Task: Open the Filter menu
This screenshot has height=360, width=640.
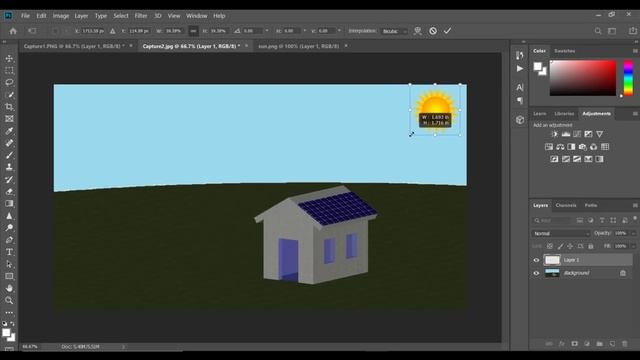Action: point(141,16)
